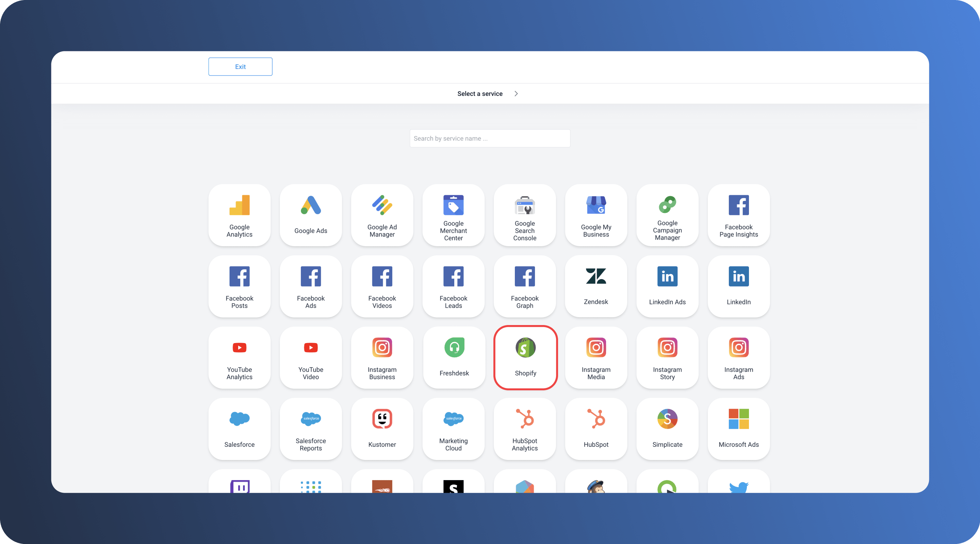The height and width of the screenshot is (544, 980).
Task: Pick the Freshdesk service tile
Action: 454,358
